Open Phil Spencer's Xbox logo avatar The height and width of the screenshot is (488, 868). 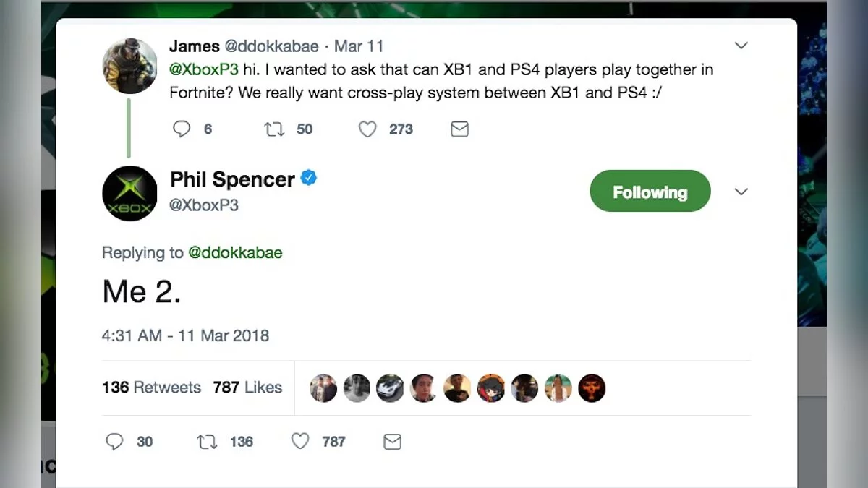tap(130, 194)
